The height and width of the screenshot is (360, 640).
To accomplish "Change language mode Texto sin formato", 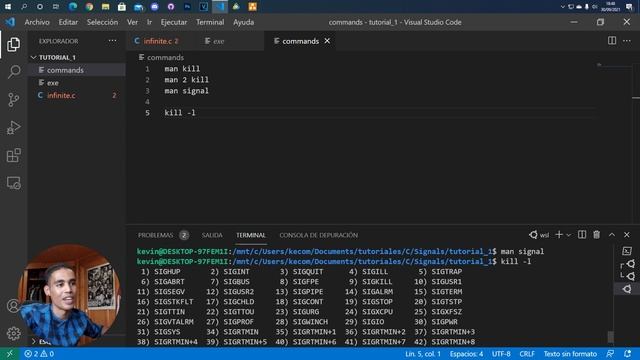I will pyautogui.click(x=570, y=354).
